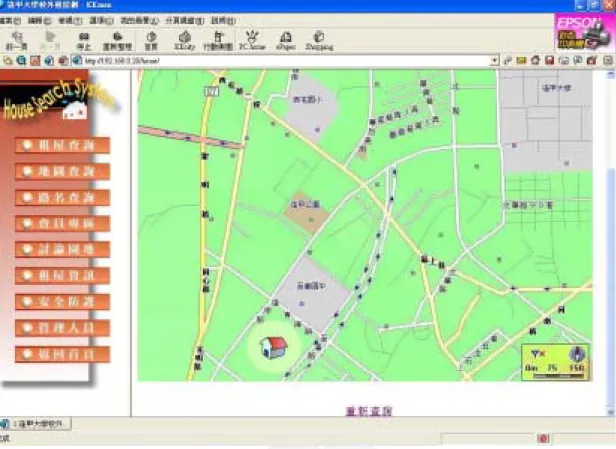Open the 分頁群組 (tab groups) menu
616x449 pixels.
[185, 21]
